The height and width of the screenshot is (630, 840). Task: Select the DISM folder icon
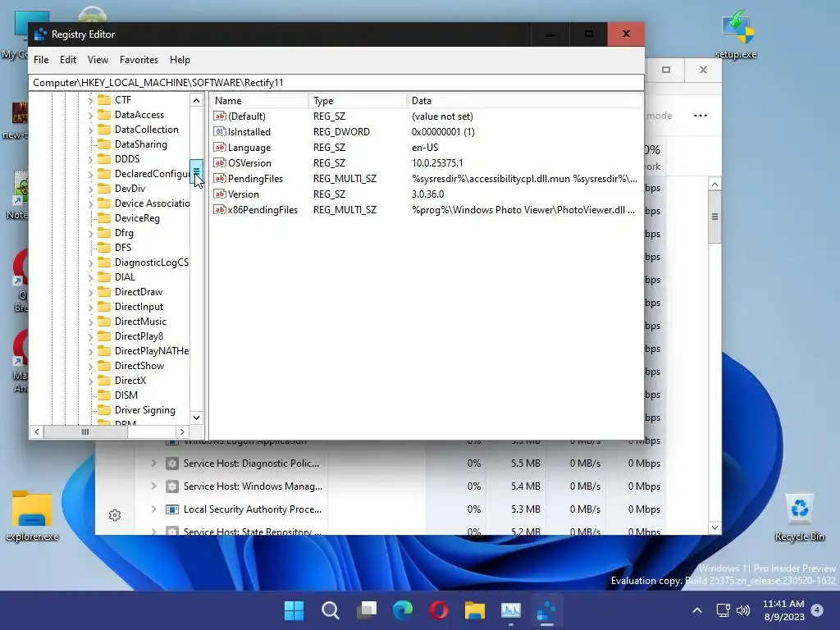104,395
